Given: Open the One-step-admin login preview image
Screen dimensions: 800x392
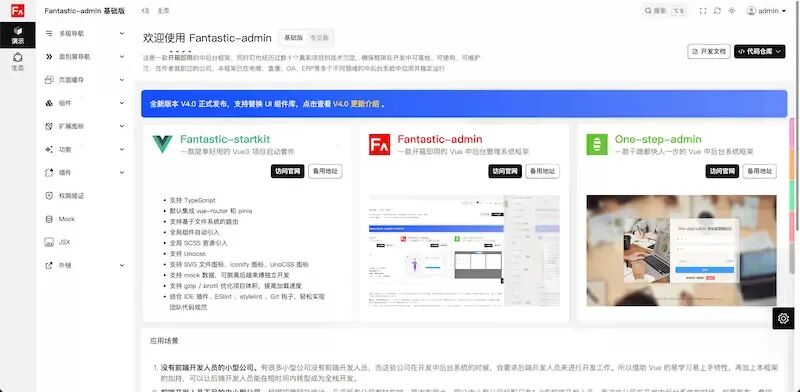Looking at the screenshot, I should (x=682, y=251).
